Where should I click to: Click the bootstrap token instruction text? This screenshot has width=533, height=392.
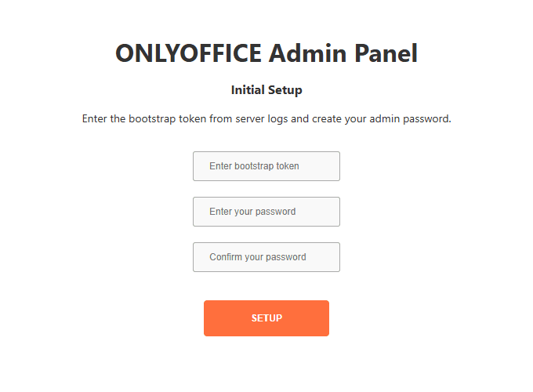[266, 120]
